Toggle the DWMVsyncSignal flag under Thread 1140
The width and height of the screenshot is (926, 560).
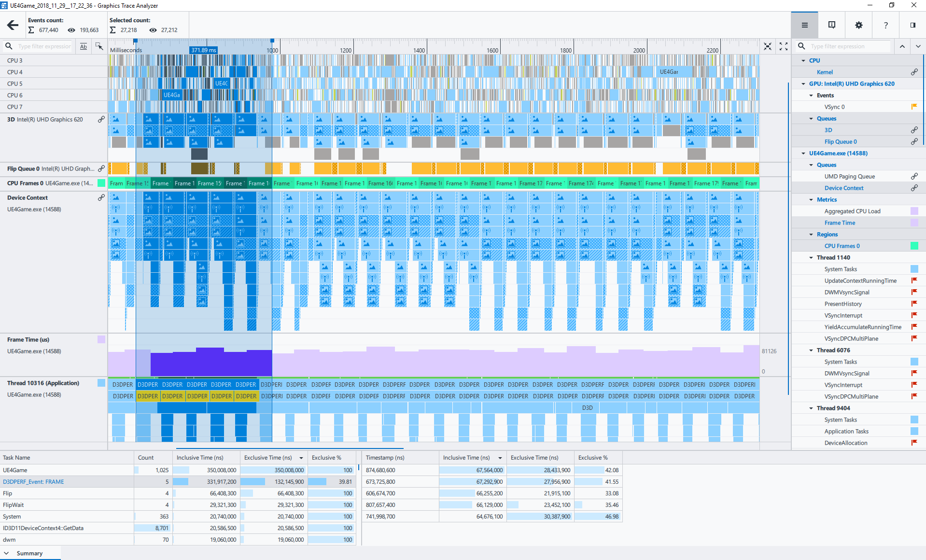pos(914,292)
